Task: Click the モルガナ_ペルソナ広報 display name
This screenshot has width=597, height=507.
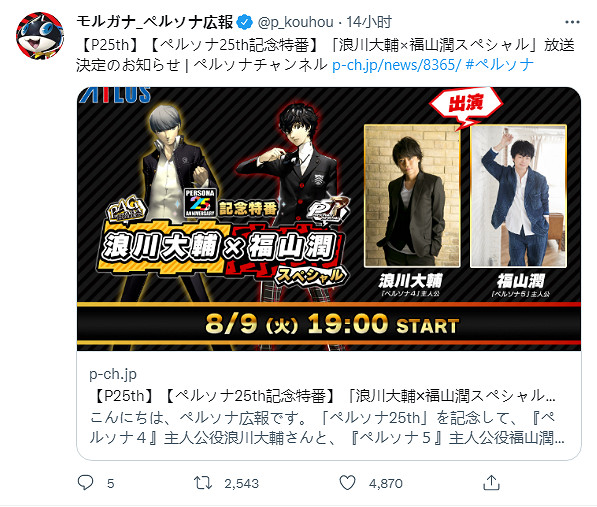Action: [155, 22]
